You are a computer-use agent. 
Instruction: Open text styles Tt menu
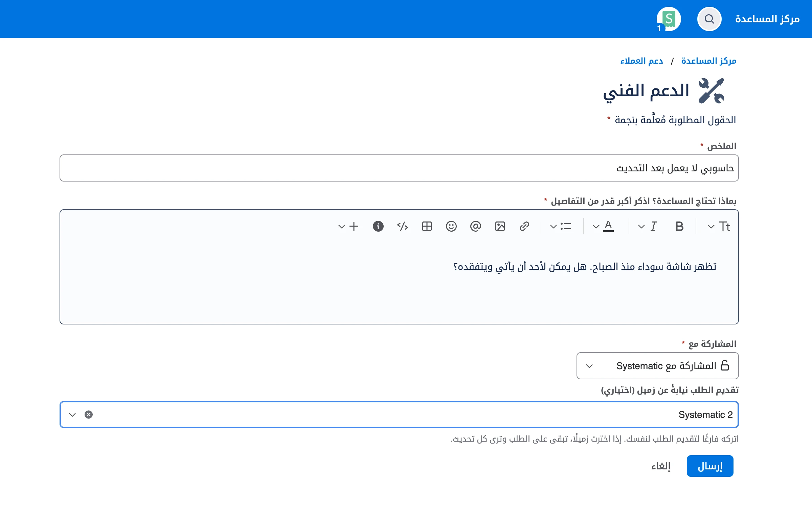[x=724, y=226]
